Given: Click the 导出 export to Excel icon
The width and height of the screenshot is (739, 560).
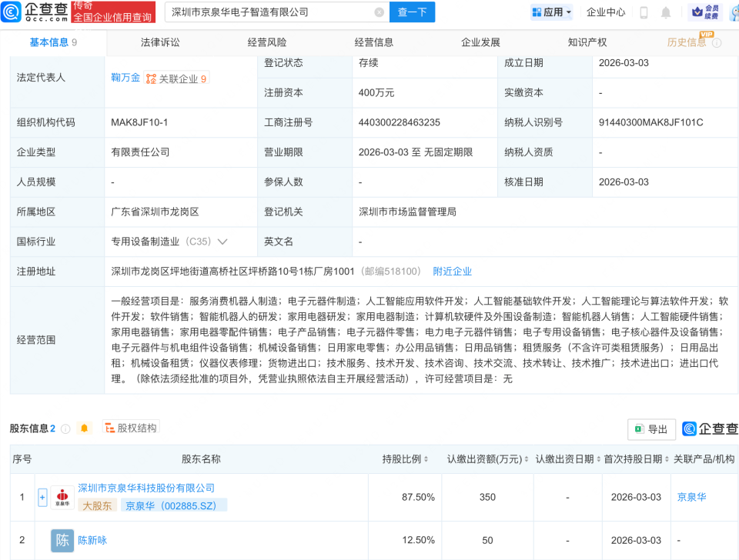Looking at the screenshot, I should click(650, 429).
